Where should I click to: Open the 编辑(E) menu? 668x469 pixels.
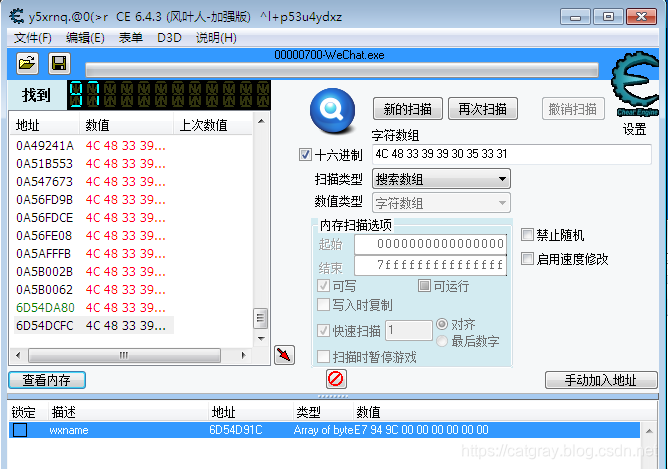point(85,38)
